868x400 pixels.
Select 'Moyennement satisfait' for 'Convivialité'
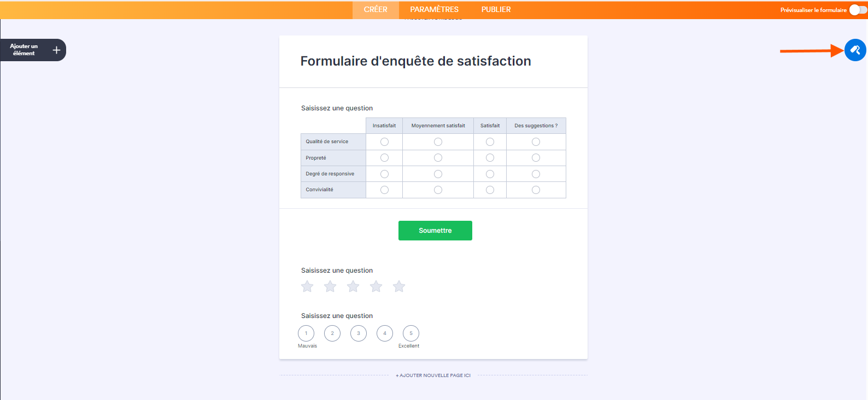(437, 190)
